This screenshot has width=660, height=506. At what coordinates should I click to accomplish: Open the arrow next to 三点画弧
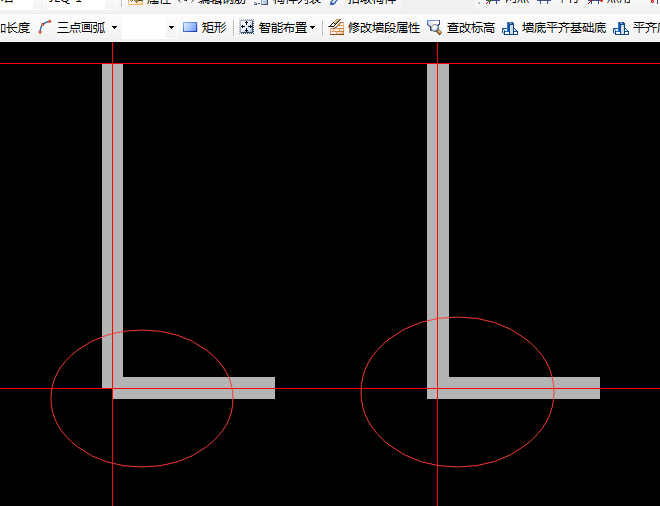pyautogui.click(x=114, y=28)
